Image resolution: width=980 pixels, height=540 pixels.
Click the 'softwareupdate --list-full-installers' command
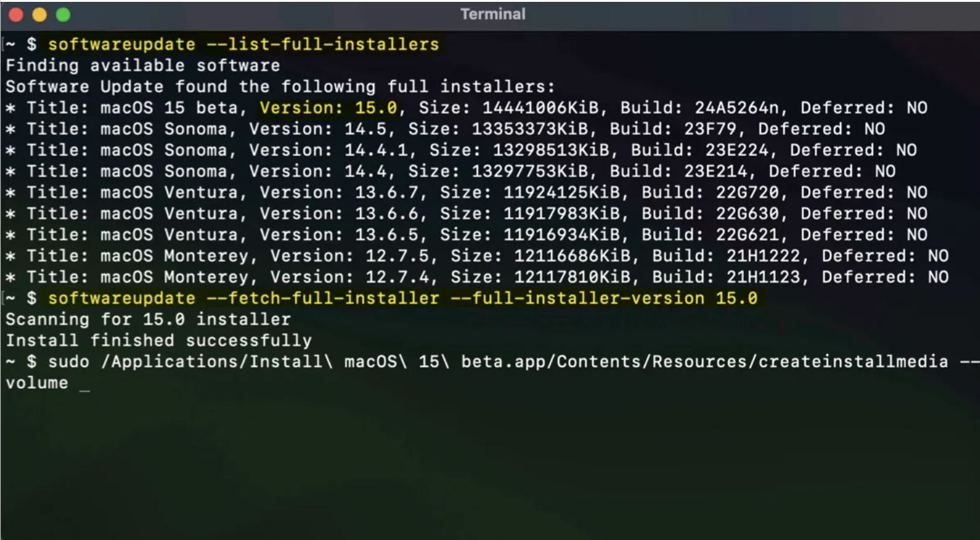(x=243, y=44)
